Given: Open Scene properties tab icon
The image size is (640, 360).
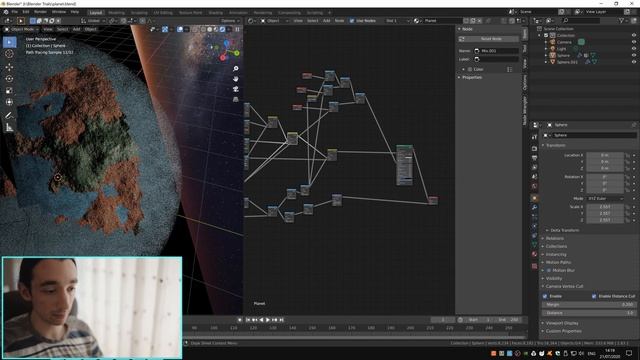Looking at the screenshot, I should click(535, 177).
